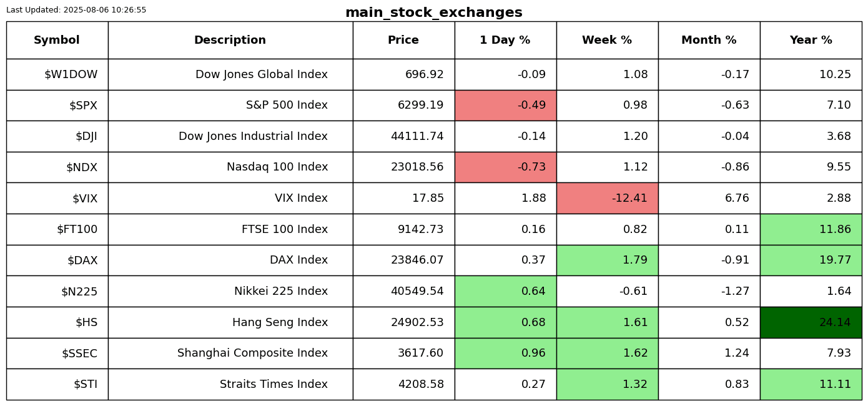
Task: Select the green Shanghai Composite 1 Day % cell
Action: point(505,354)
